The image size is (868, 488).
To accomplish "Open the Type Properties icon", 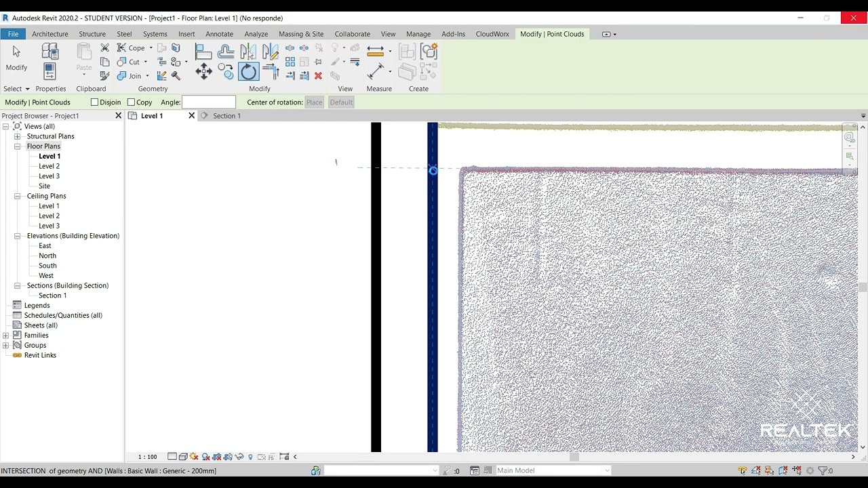I will (50, 51).
